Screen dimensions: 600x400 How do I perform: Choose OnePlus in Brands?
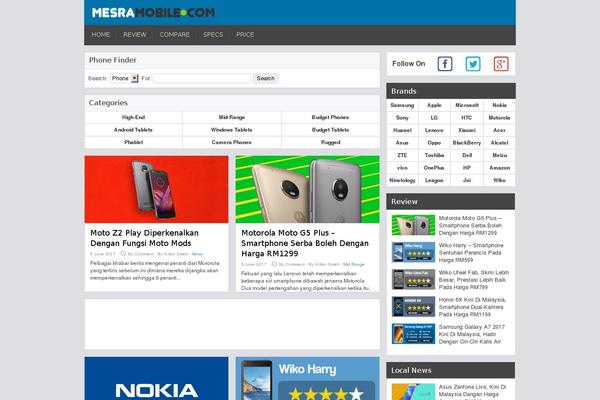pyautogui.click(x=434, y=168)
